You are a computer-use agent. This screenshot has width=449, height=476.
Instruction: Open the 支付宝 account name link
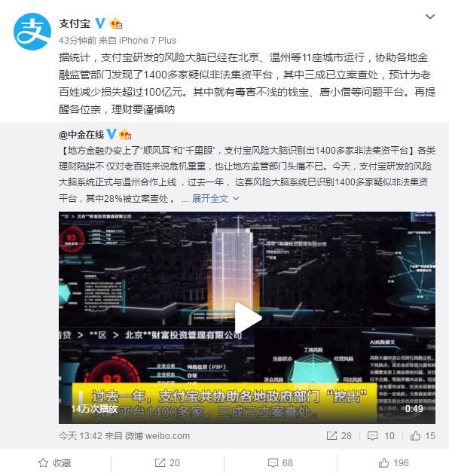(75, 23)
